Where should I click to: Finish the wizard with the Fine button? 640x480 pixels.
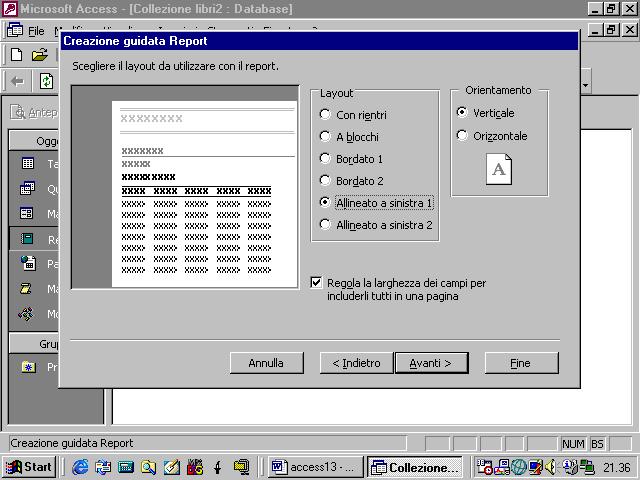521,363
